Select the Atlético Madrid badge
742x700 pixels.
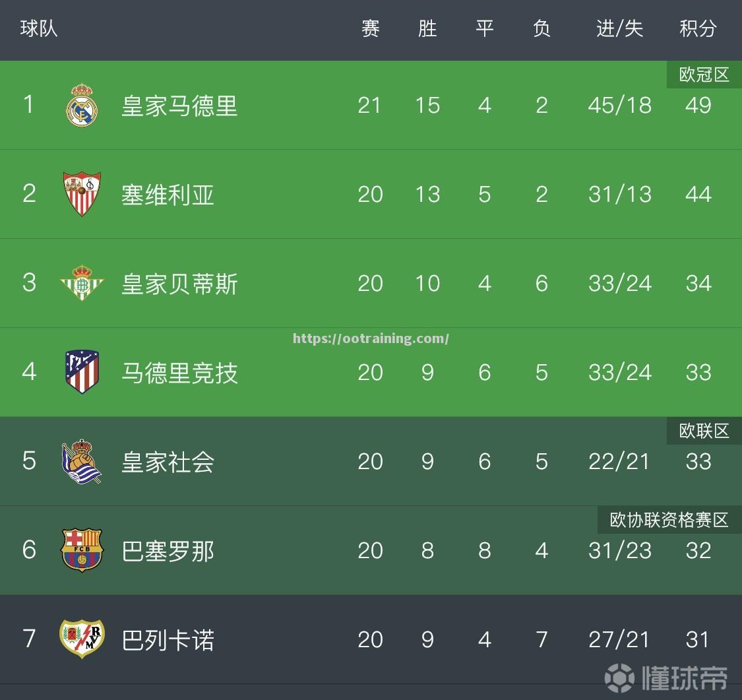82,371
